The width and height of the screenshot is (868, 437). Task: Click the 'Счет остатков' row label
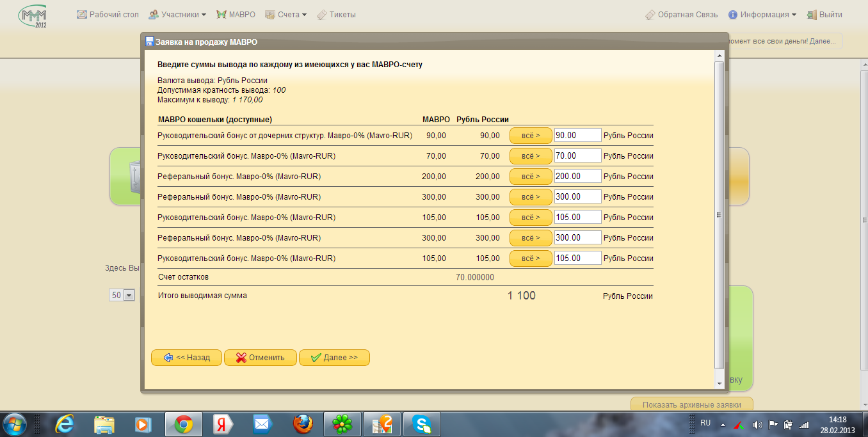point(183,277)
